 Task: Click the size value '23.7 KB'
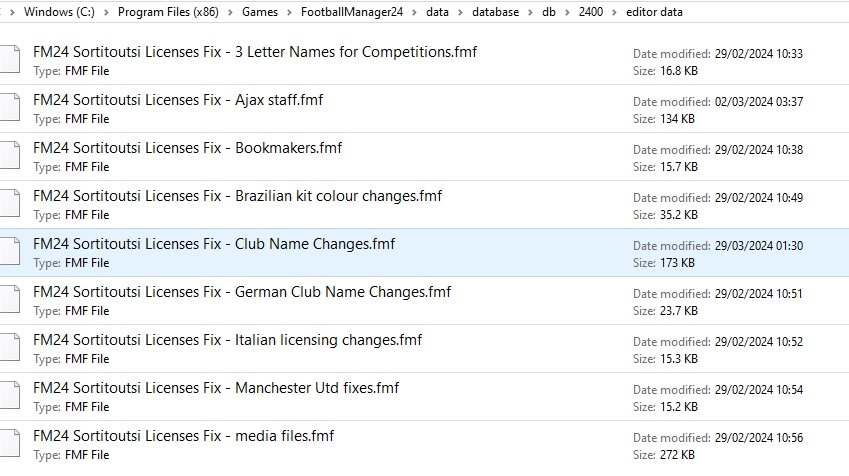point(678,311)
